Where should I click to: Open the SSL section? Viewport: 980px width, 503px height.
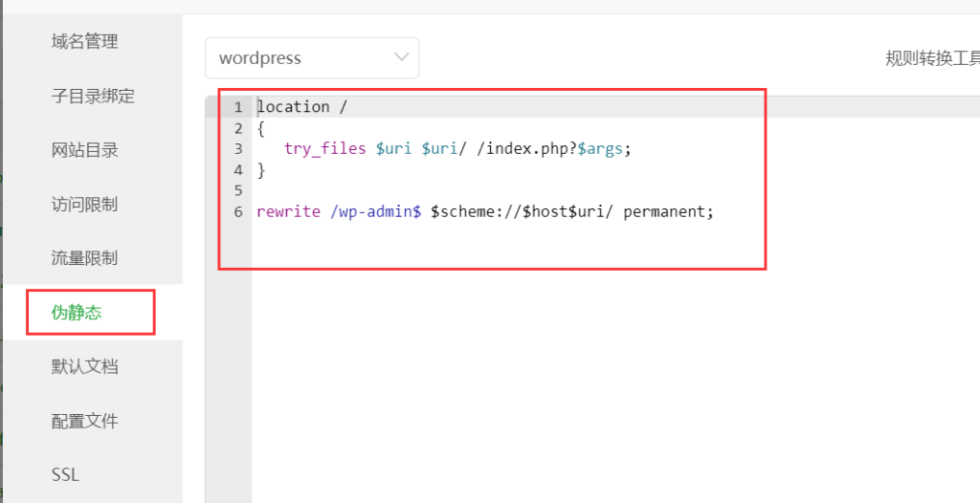click(66, 474)
